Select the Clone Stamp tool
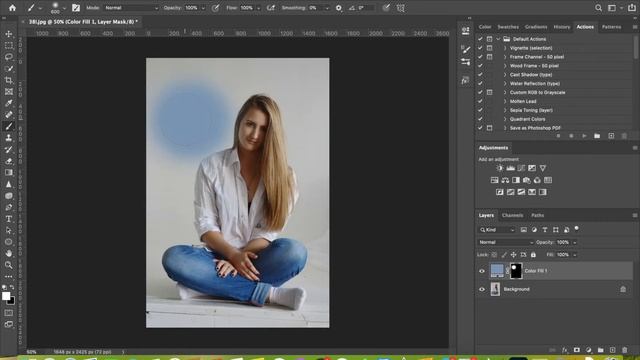This screenshot has height=360, width=640. (x=9, y=138)
